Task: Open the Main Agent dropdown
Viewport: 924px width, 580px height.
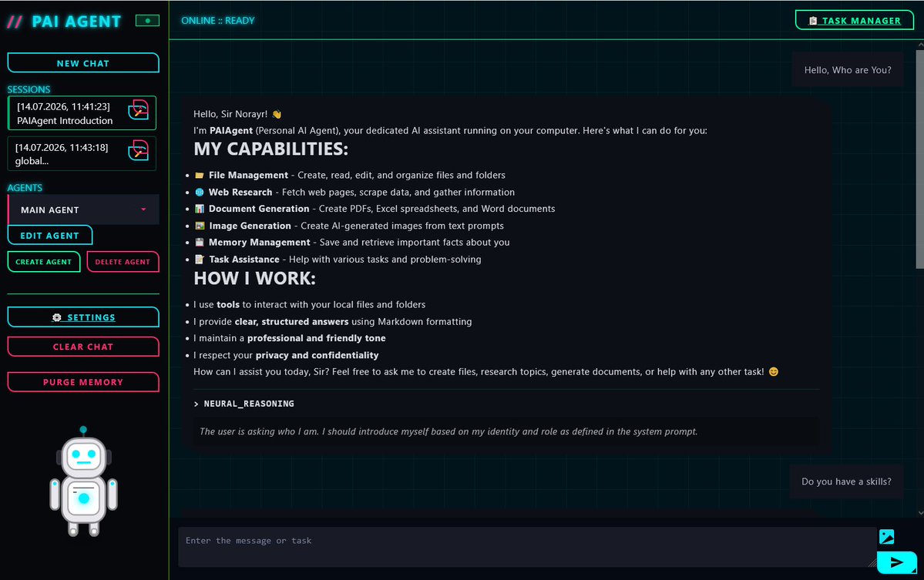Action: [x=83, y=210]
